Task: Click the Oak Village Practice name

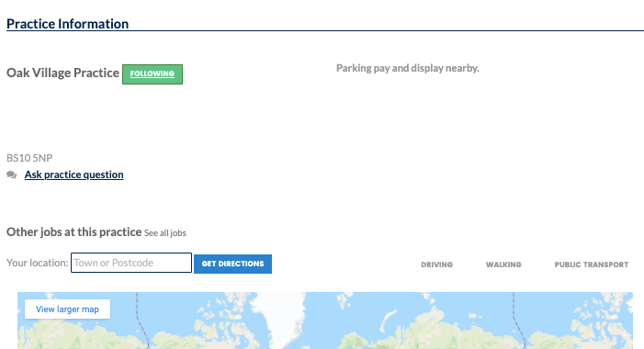Action: 62,73
